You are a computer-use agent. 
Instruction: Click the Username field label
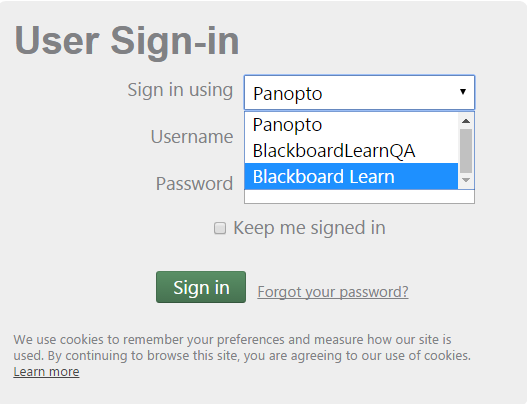click(x=192, y=137)
